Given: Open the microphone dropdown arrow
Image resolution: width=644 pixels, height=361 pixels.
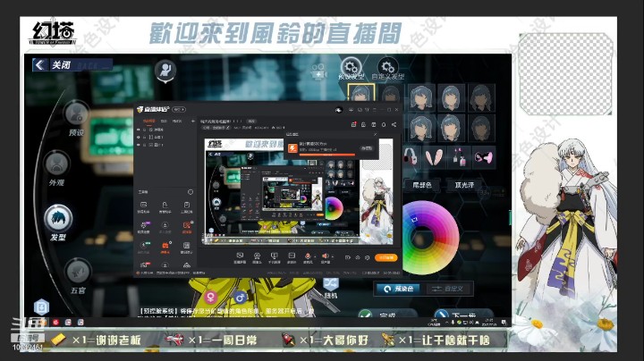Looking at the screenshot, I should [x=315, y=256].
